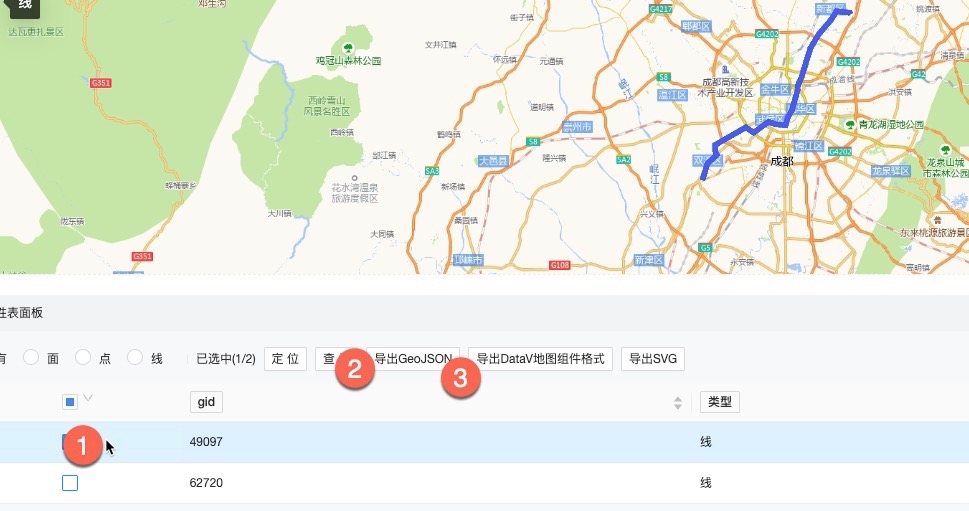The width and height of the screenshot is (969, 511).
Task: Click the 类型 column header
Action: click(x=719, y=402)
